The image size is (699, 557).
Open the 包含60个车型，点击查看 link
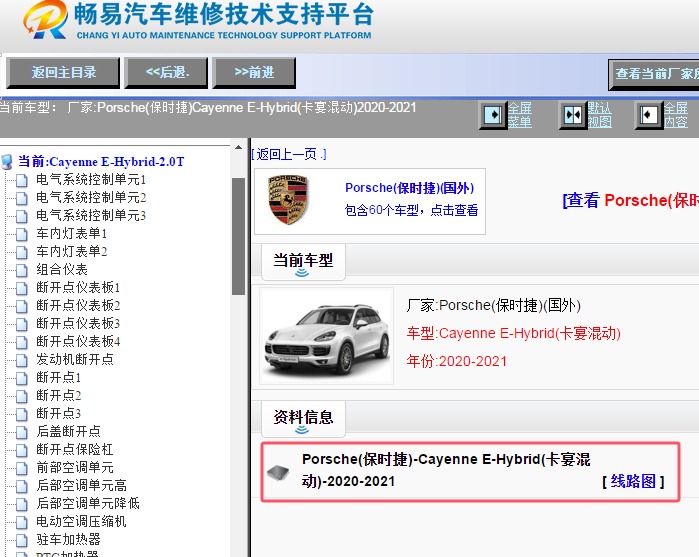pyautogui.click(x=411, y=210)
